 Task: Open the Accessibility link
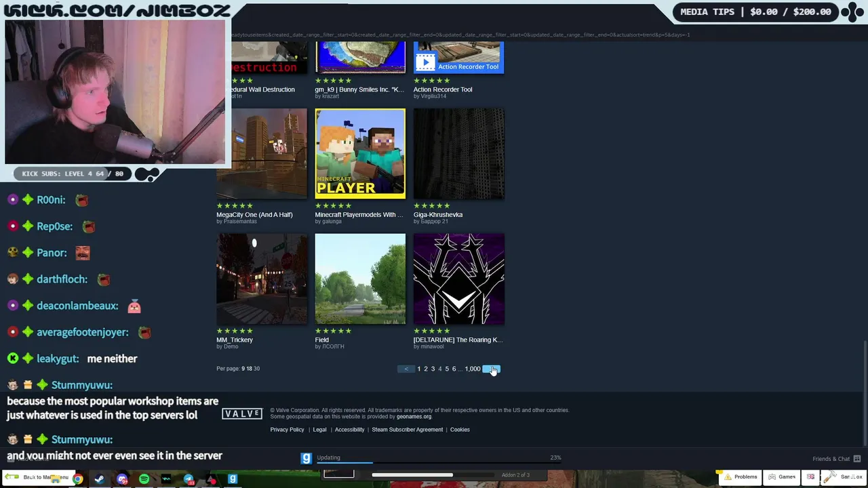[x=349, y=430]
